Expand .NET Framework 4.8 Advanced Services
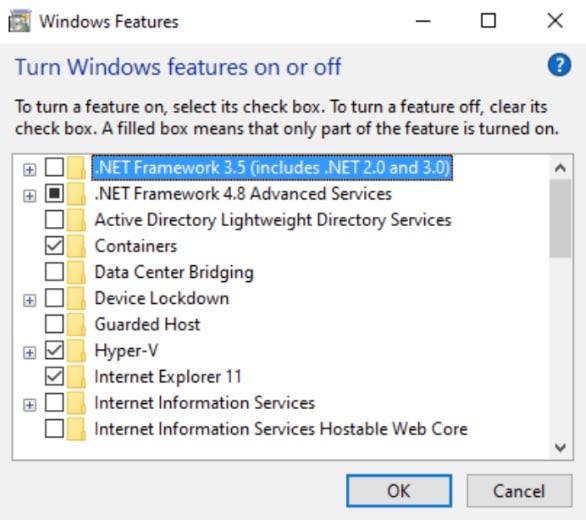This screenshot has height=520, width=586. click(30, 196)
